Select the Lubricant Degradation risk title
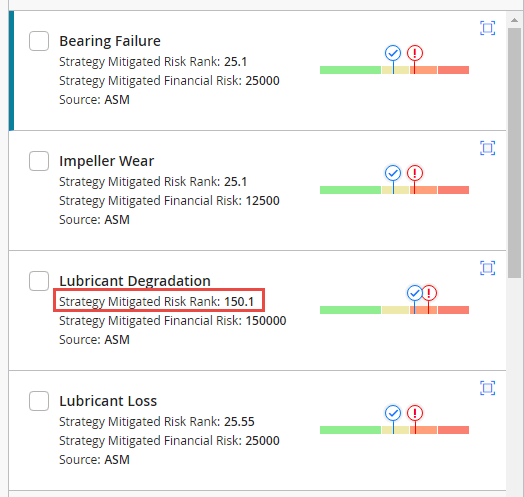This screenshot has width=524, height=497. click(x=135, y=281)
